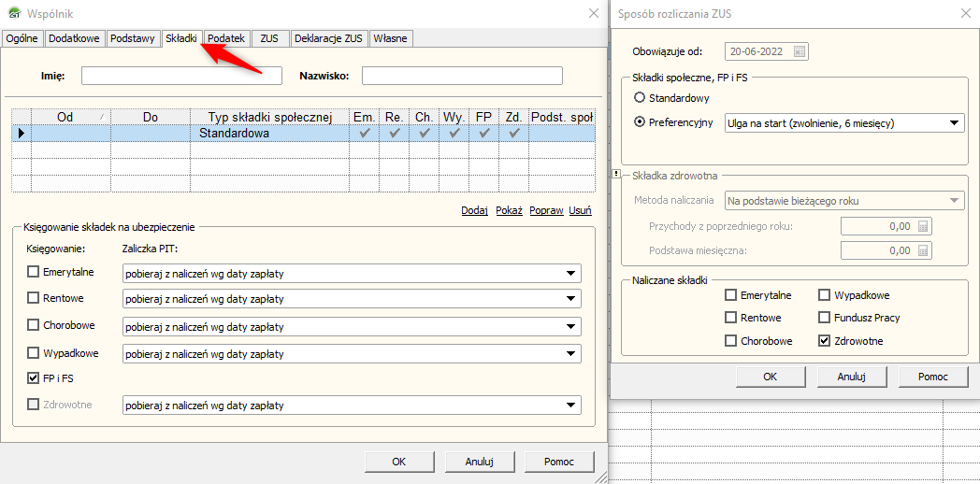Confirm Wspólnik window with OK
The image size is (980, 484).
(399, 462)
